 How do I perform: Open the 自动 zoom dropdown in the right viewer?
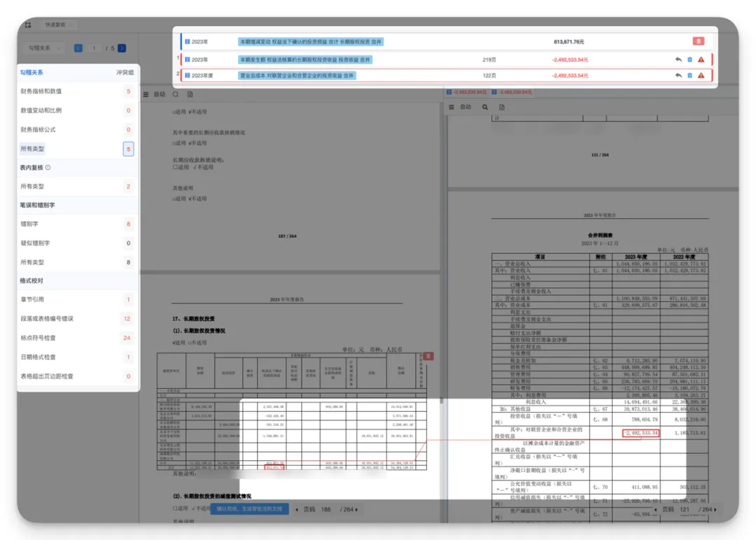pyautogui.click(x=465, y=107)
